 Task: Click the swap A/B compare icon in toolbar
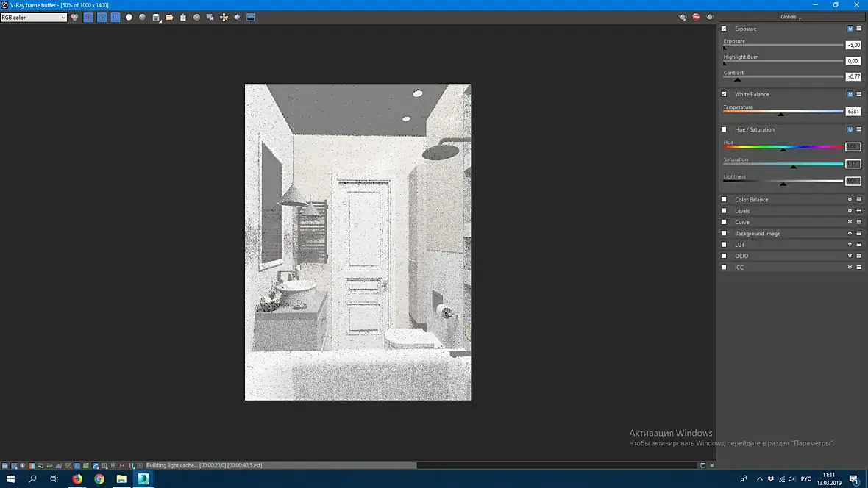251,17
